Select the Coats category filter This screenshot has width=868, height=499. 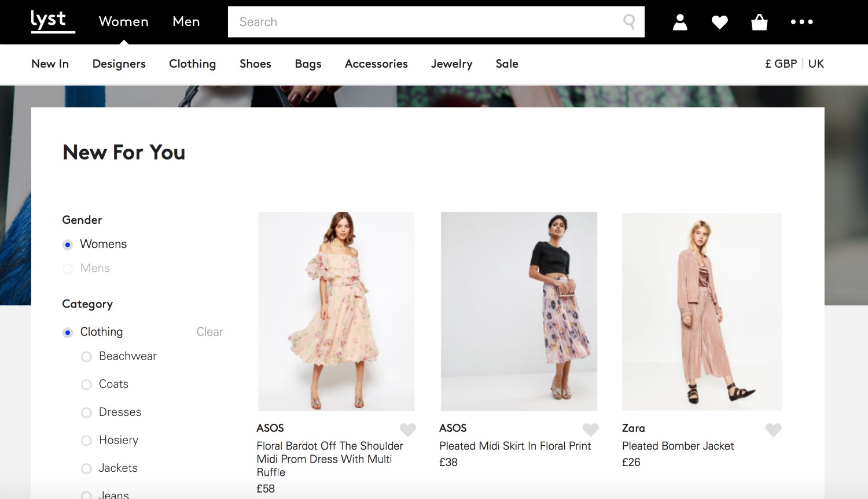tap(86, 385)
